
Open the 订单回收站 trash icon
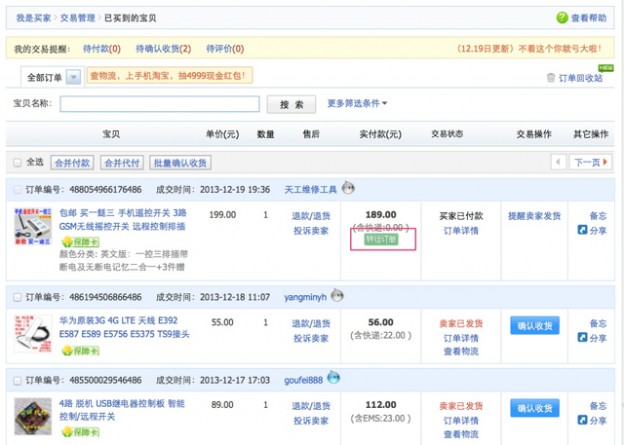click(x=550, y=78)
